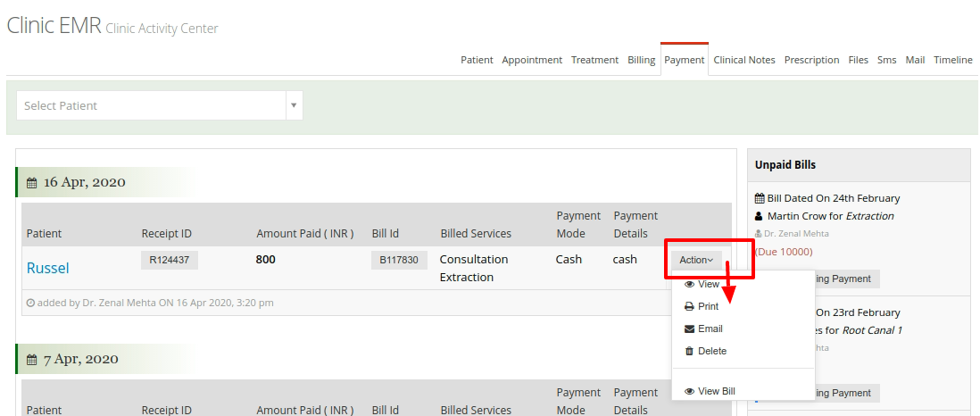Screen dimensions: 980x416
Task: Click the clock icon before 'added by'
Action: [30, 303]
